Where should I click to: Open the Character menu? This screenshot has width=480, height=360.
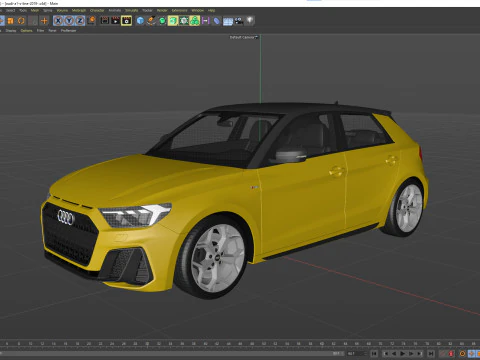[x=97, y=10]
